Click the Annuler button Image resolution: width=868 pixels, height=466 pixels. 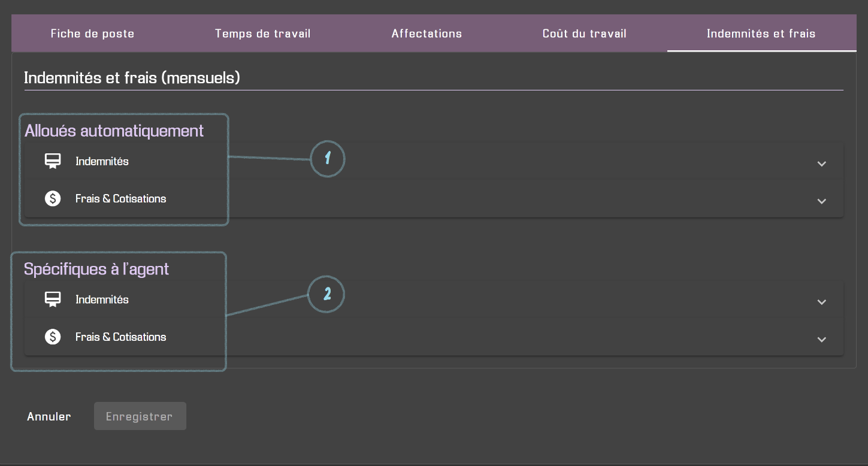pyautogui.click(x=49, y=416)
